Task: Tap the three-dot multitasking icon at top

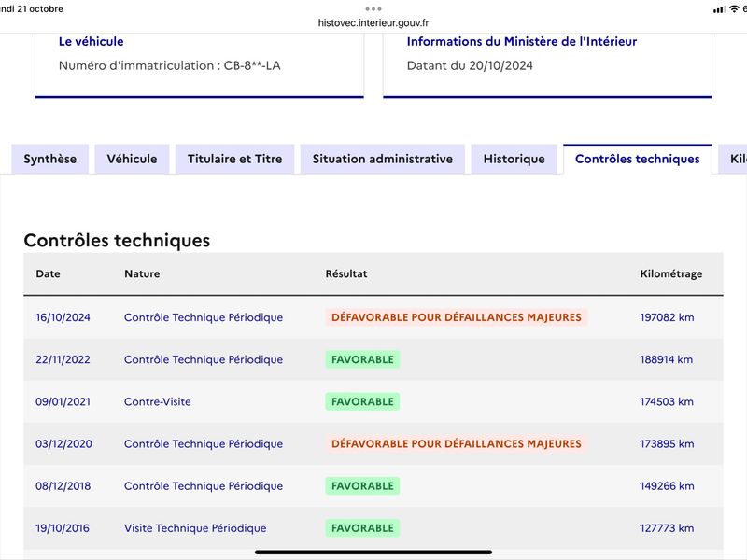Action: click(373, 9)
